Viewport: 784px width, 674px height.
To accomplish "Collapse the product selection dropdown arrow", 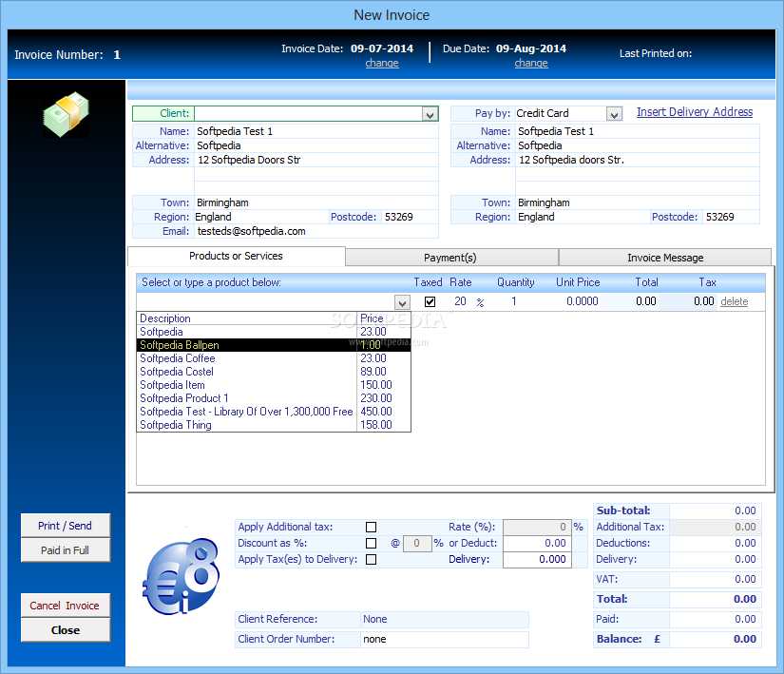I will pos(402,302).
